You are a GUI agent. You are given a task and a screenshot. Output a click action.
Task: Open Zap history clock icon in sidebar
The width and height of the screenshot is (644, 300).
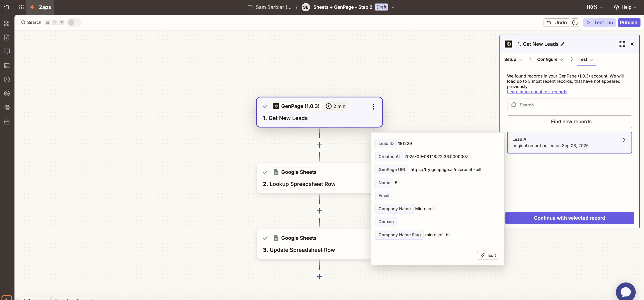pos(7,79)
